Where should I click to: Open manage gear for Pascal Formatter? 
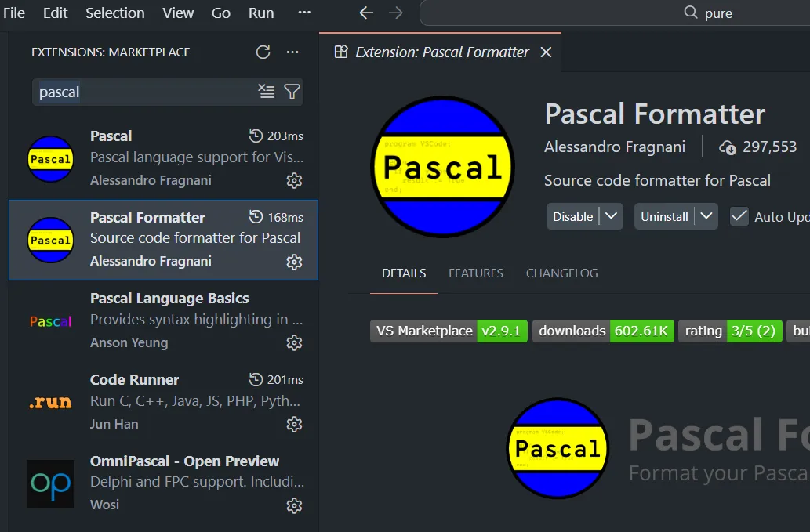click(x=294, y=262)
